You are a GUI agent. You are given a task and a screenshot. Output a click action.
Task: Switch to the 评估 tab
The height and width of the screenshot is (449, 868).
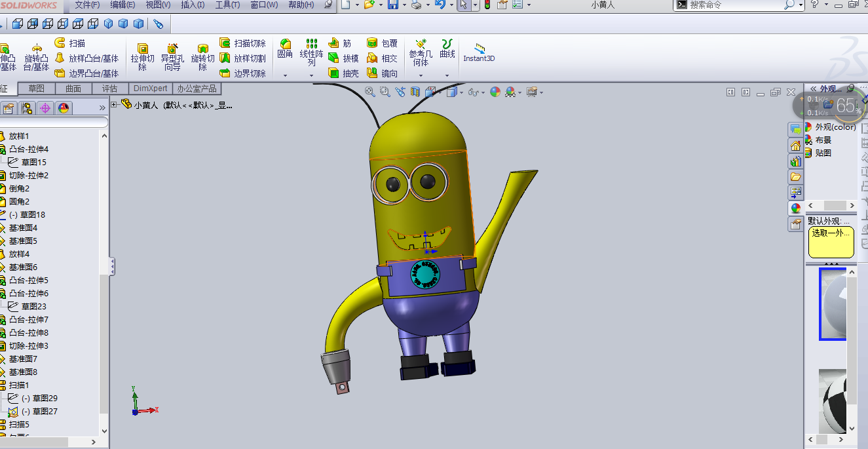pos(110,88)
